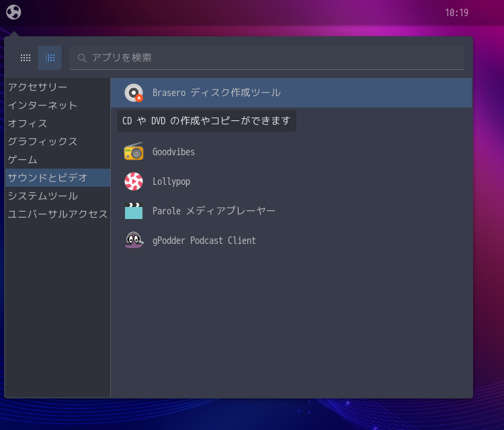Click the Lollypop label
Screen dimensions: 504x430
(x=171, y=181)
